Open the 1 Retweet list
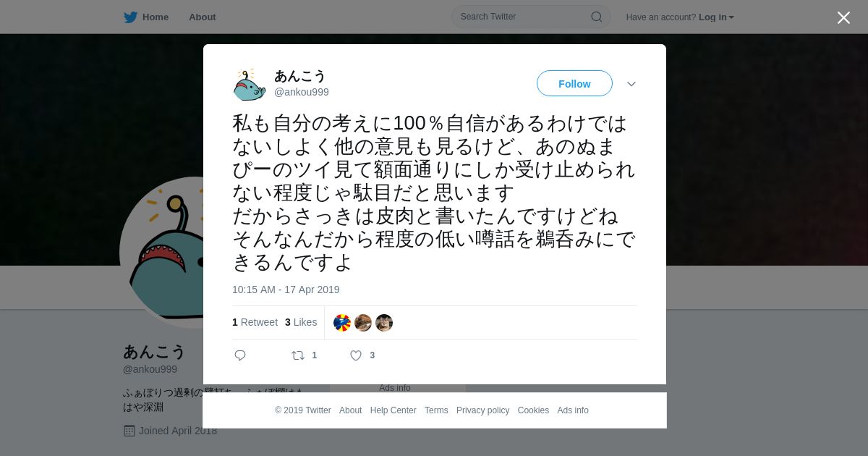This screenshot has height=456, width=868. coord(255,322)
